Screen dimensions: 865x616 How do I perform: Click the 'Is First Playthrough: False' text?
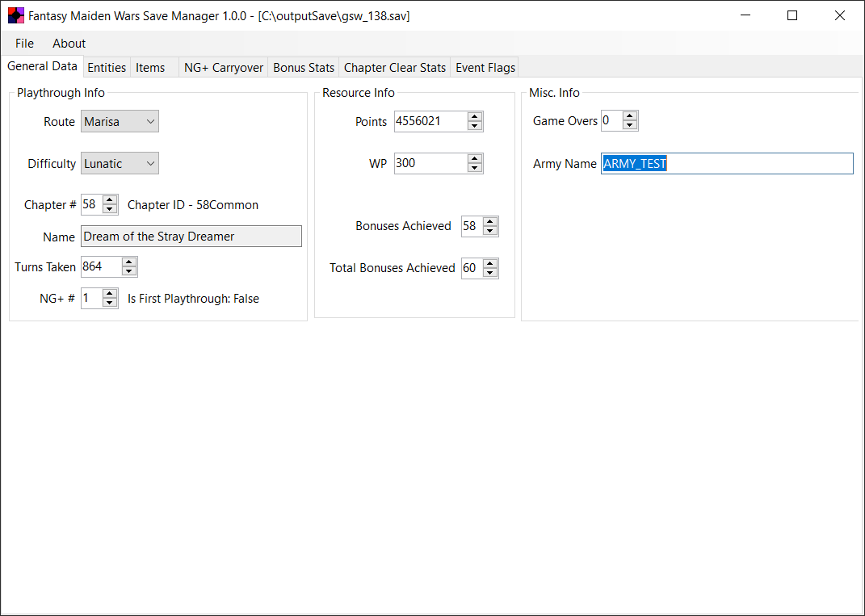(193, 299)
